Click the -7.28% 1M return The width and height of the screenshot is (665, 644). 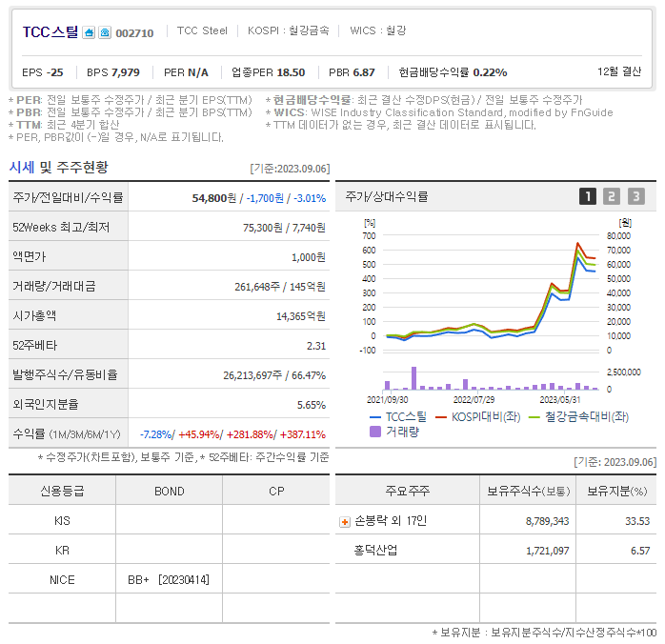tap(155, 435)
